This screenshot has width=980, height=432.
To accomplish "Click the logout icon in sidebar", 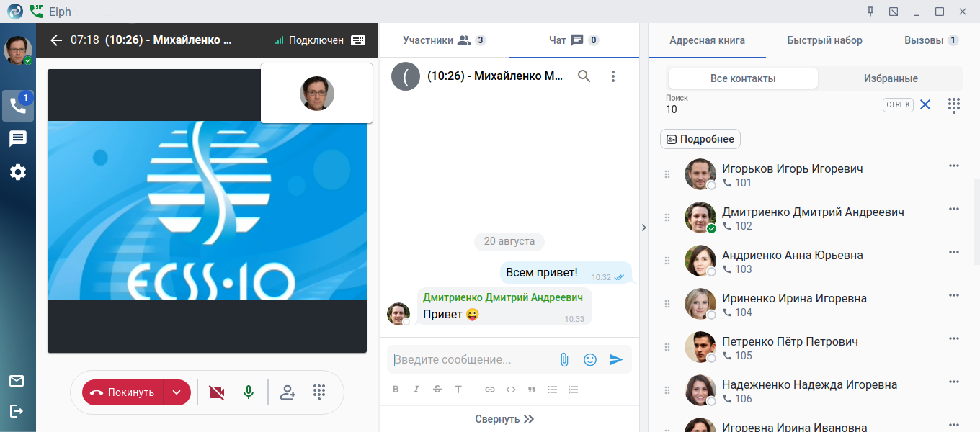I will (17, 410).
